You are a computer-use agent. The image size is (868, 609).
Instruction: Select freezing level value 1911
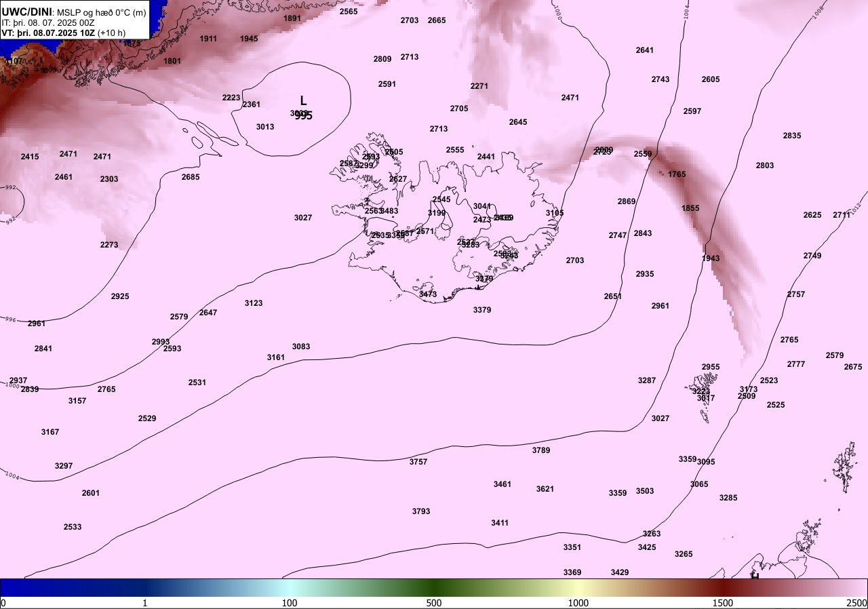(x=208, y=39)
